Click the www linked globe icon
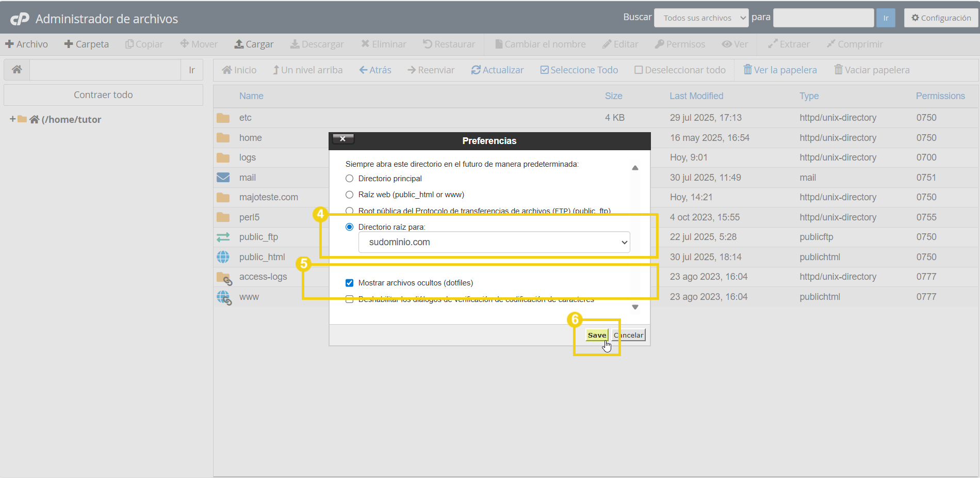Screen dimensions: 980x478 pos(224,298)
